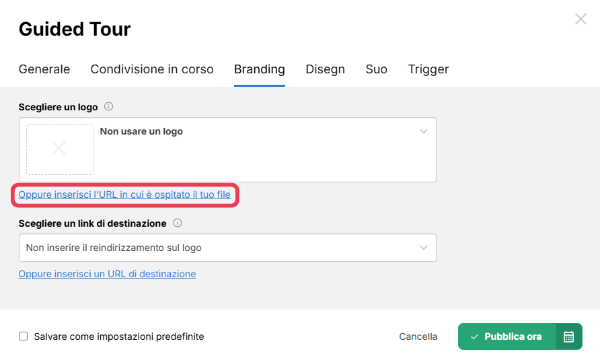This screenshot has height=364, width=600.
Task: Open the Generale tab
Action: (x=44, y=69)
